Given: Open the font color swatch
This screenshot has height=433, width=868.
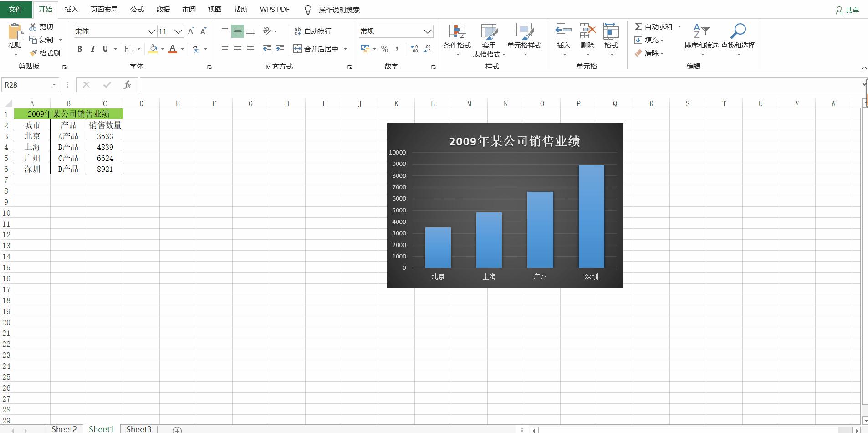Looking at the screenshot, I should (x=173, y=49).
